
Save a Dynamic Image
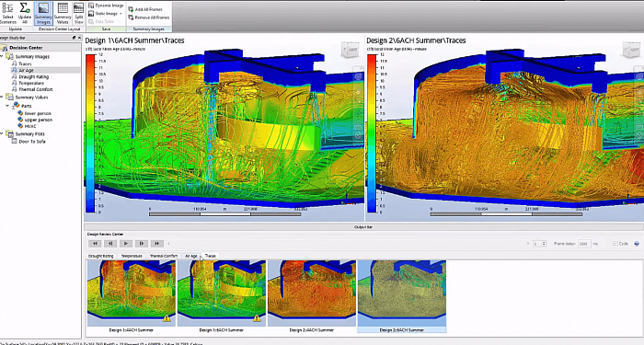[x=106, y=6]
